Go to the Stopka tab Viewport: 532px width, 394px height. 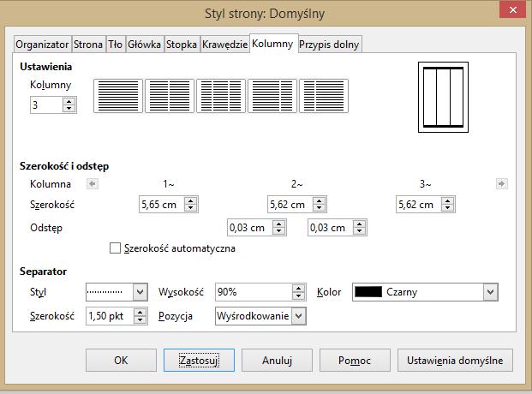point(182,45)
